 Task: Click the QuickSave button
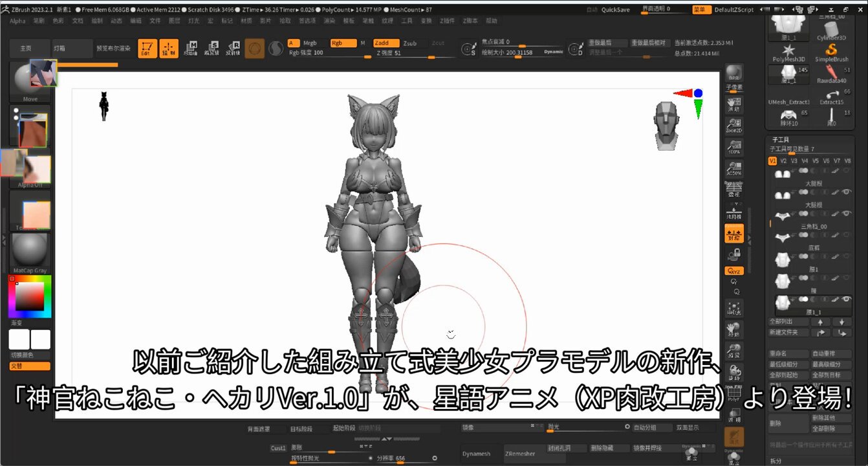616,10
